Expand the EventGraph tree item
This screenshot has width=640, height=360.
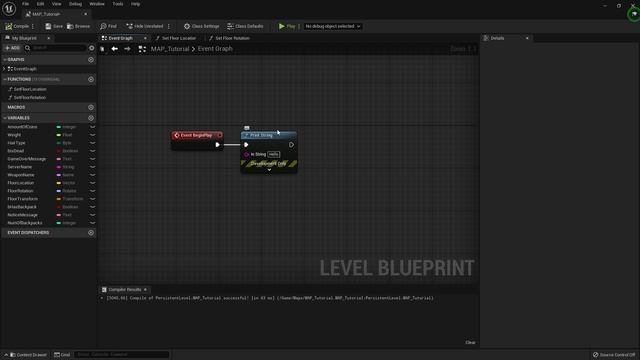tap(4, 69)
